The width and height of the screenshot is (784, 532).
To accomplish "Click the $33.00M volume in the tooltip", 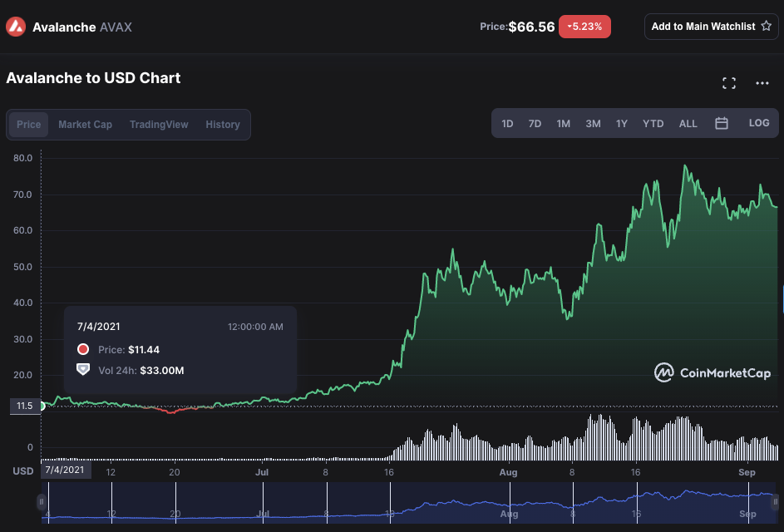I will click(162, 371).
